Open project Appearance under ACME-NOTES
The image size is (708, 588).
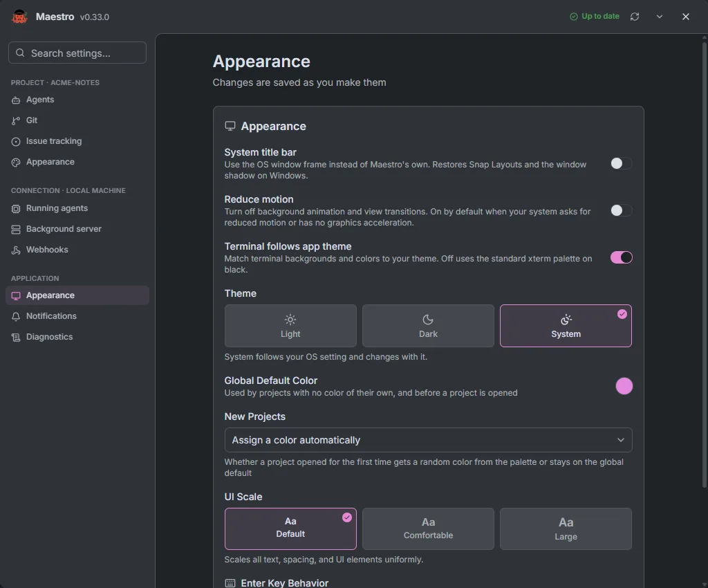click(77, 162)
